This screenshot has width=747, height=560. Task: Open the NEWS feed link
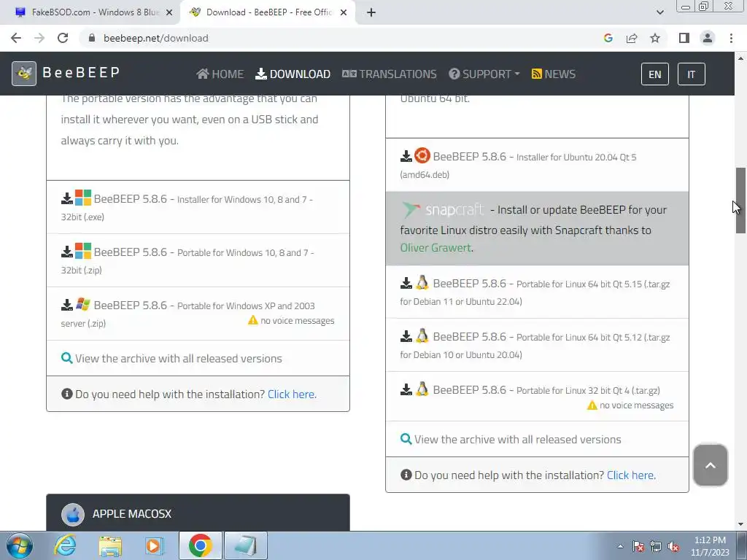click(554, 74)
